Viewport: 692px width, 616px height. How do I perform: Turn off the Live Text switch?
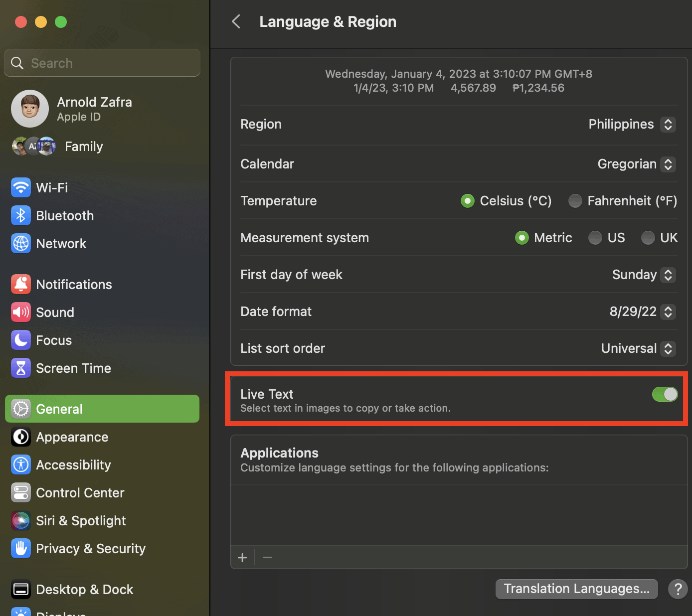(665, 394)
